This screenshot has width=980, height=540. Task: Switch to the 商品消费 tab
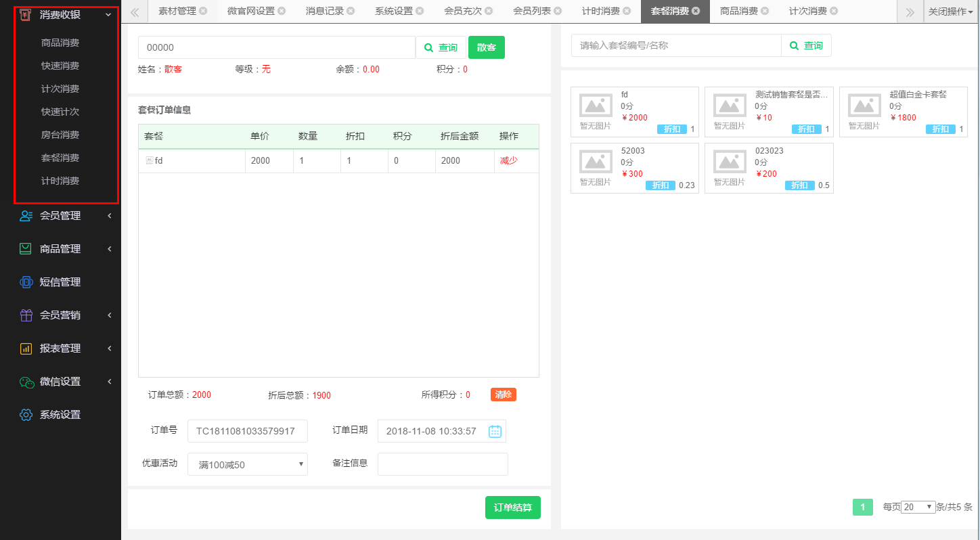pyautogui.click(x=739, y=11)
